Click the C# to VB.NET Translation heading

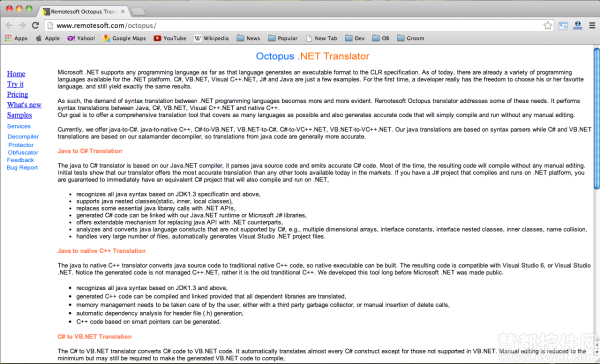95,337
